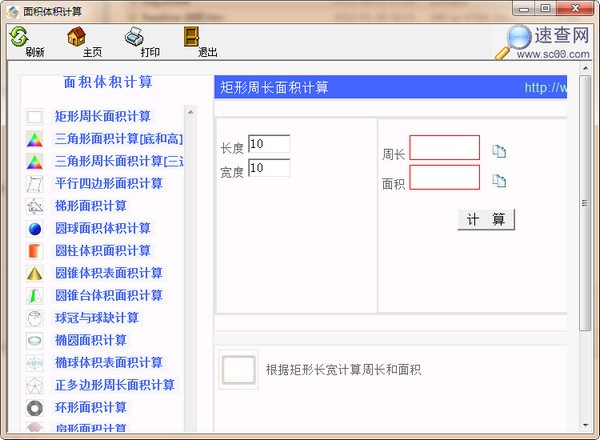Click the rectangle icon beside 矩形周长面积计算
Viewport: 600px width, 440px height.
[35, 117]
